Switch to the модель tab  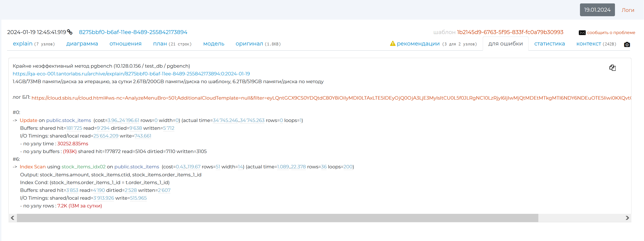(x=214, y=44)
